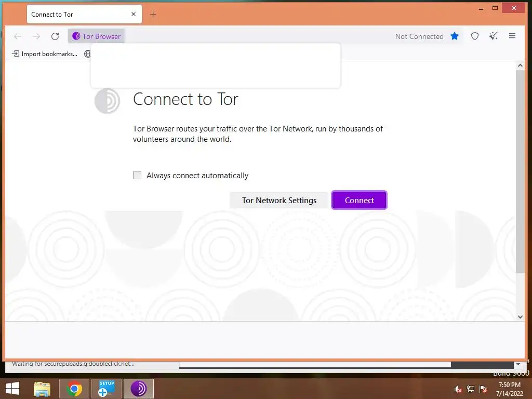532x399 pixels.
Task: Open the security level shield icon
Action: tap(475, 36)
